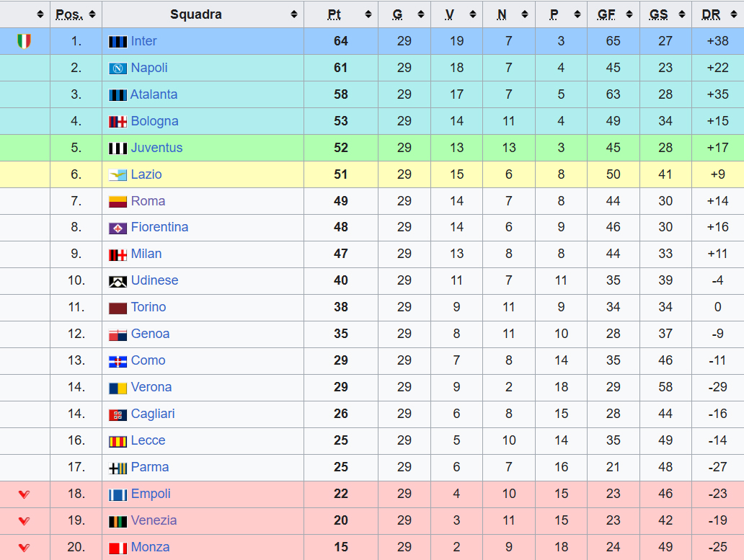Screen dimensions: 744x560
Task: Click the Juventus striped flag icon
Action: click(118, 148)
